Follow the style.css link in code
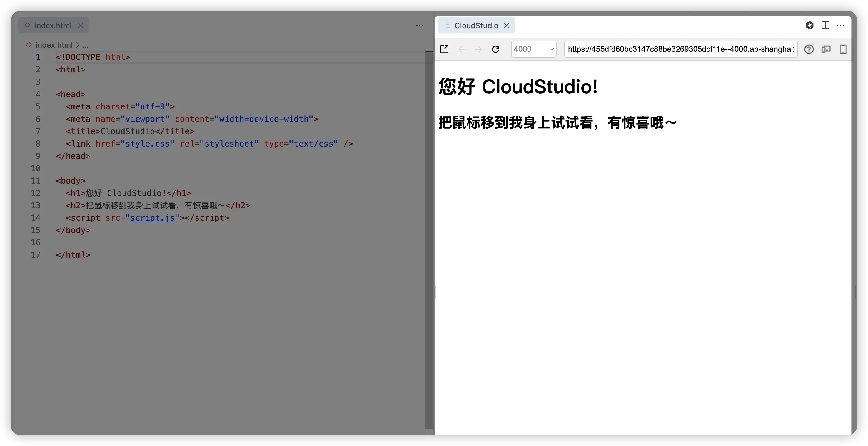Image resolution: width=868 pixels, height=446 pixels. pyautogui.click(x=147, y=144)
